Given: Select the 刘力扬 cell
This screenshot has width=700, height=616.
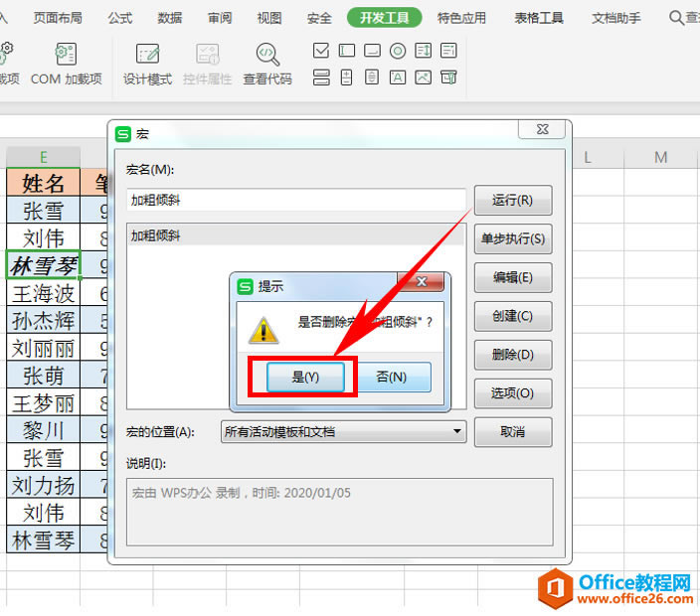Looking at the screenshot, I should point(44,485).
